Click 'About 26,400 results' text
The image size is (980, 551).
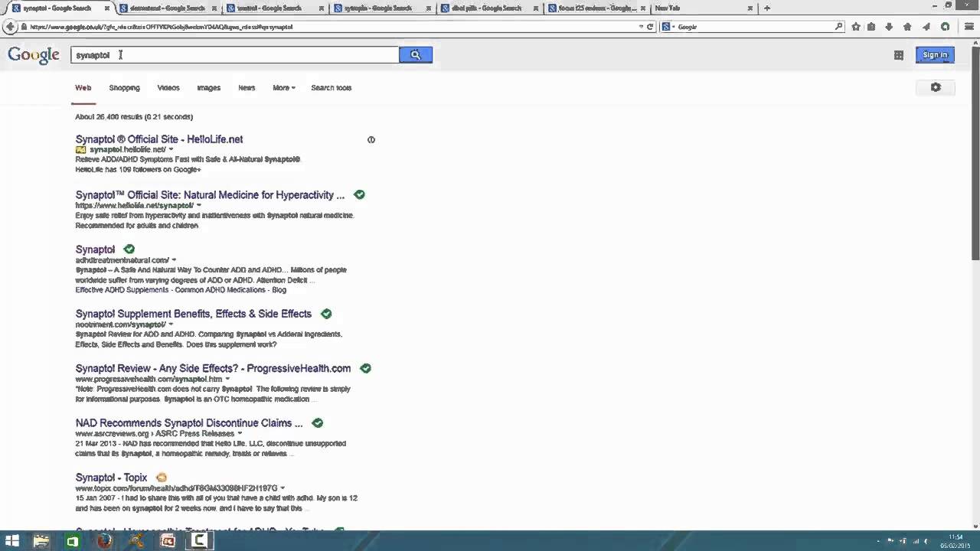(x=134, y=117)
